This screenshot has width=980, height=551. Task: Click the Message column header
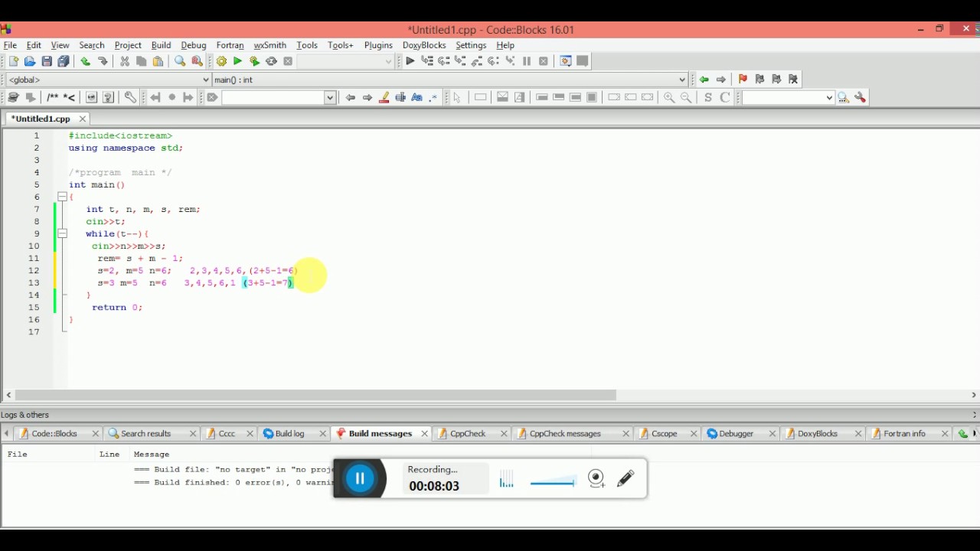pos(151,455)
